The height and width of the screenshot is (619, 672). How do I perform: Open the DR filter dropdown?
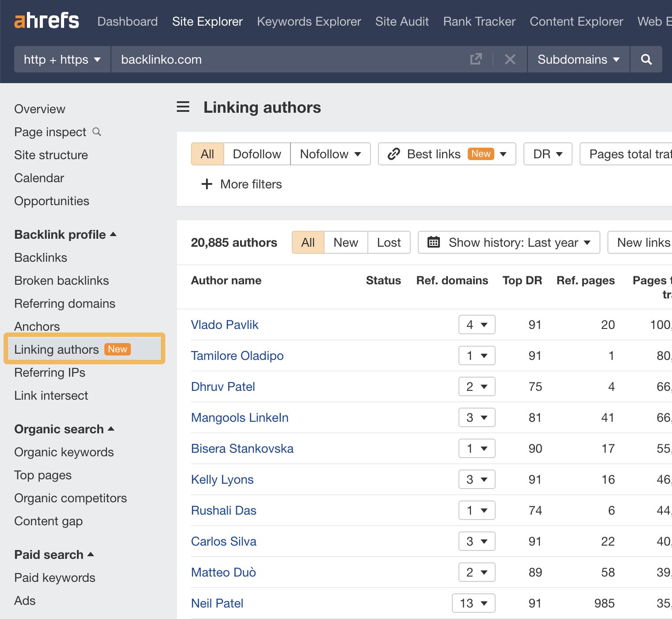point(547,154)
